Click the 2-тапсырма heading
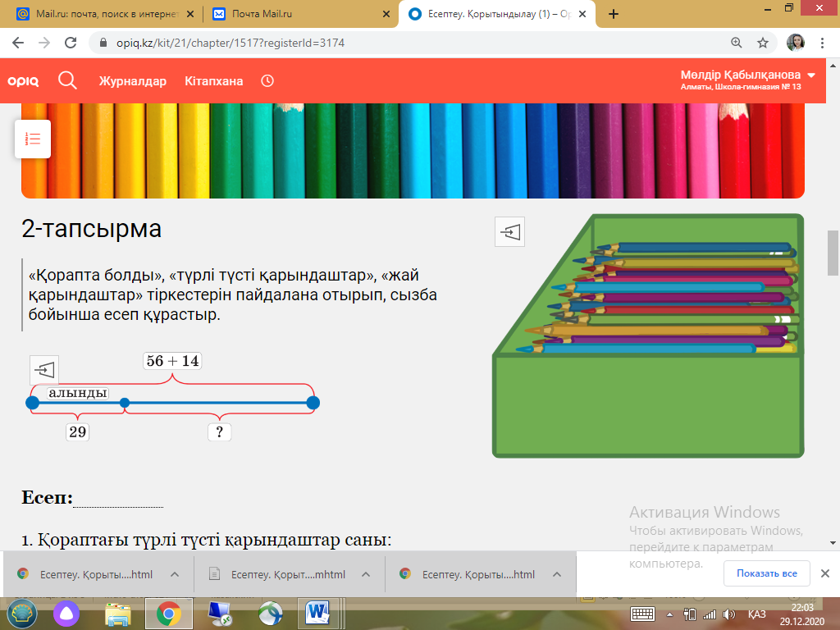840x630 pixels. 92,229
